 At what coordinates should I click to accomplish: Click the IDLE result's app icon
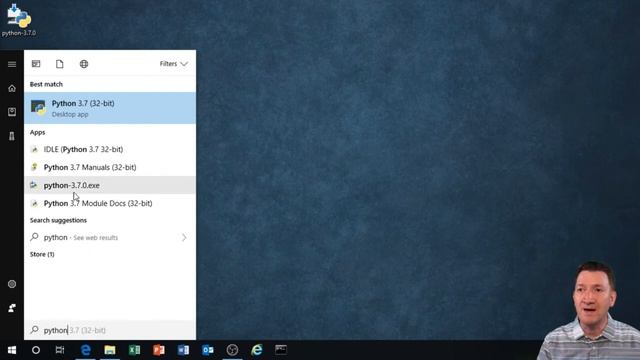(x=35, y=149)
